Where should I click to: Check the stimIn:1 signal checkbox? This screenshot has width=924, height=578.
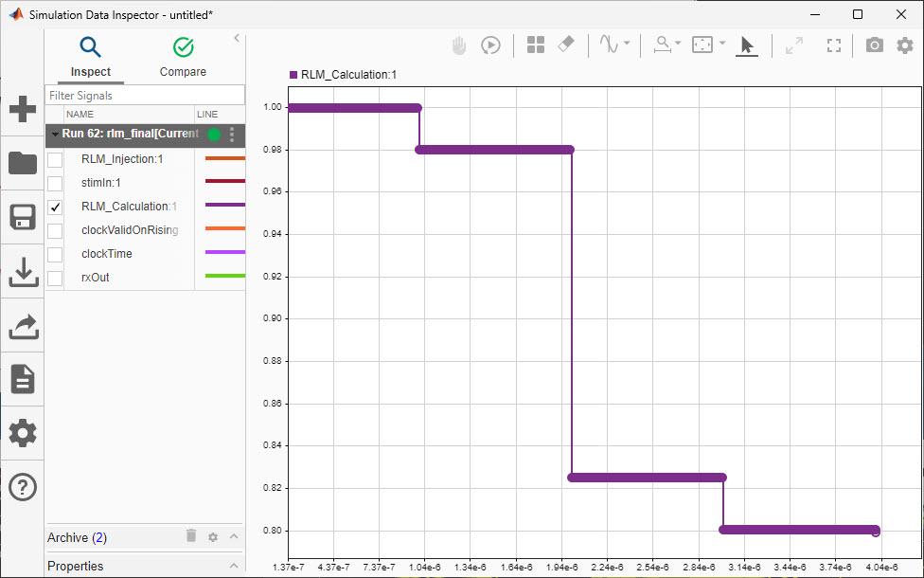[54, 182]
